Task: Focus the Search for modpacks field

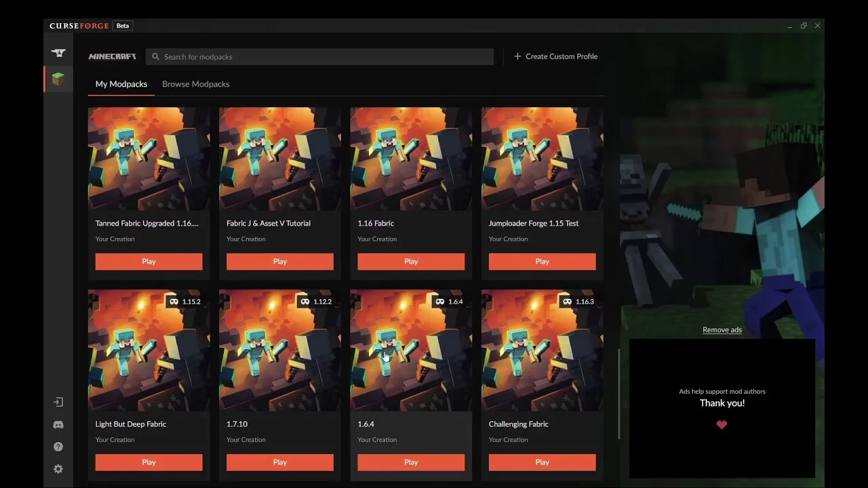Action: click(320, 57)
